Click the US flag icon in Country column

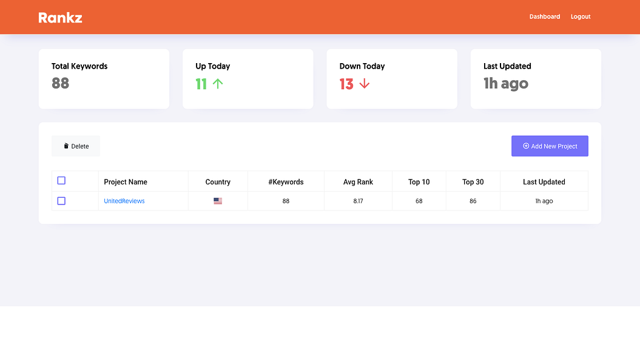click(x=218, y=201)
